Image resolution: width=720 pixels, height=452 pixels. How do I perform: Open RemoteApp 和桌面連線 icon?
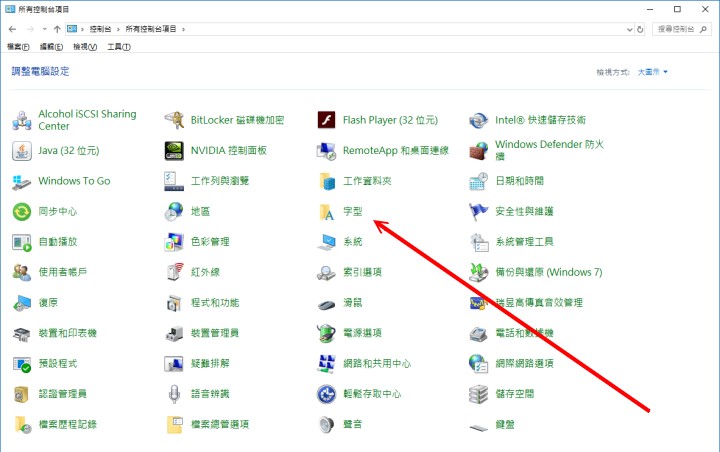click(326, 151)
